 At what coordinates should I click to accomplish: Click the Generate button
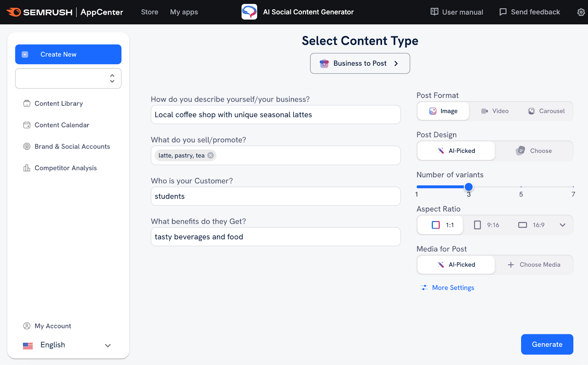coord(547,344)
